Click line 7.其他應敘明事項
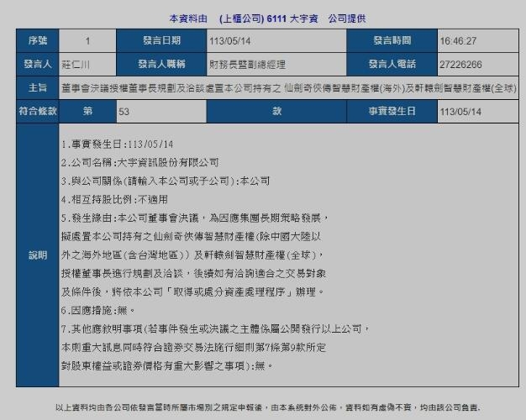Viewport: 526px width, 420px height. [x=215, y=328]
